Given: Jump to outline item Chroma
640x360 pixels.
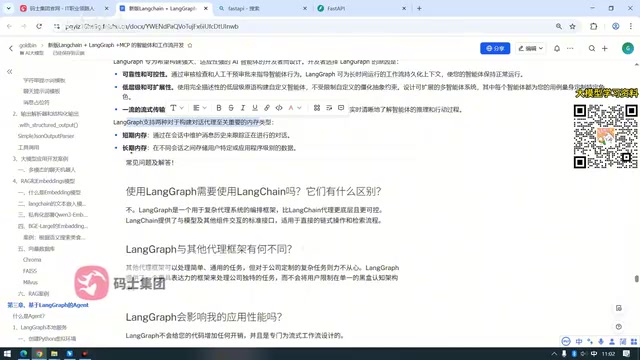Looking at the screenshot, I should click(32, 260).
